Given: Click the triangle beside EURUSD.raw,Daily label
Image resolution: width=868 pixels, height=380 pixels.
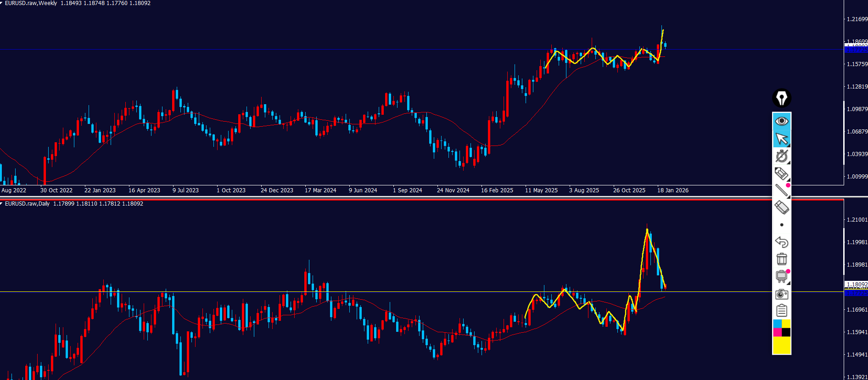Looking at the screenshot, I should (x=2, y=204).
